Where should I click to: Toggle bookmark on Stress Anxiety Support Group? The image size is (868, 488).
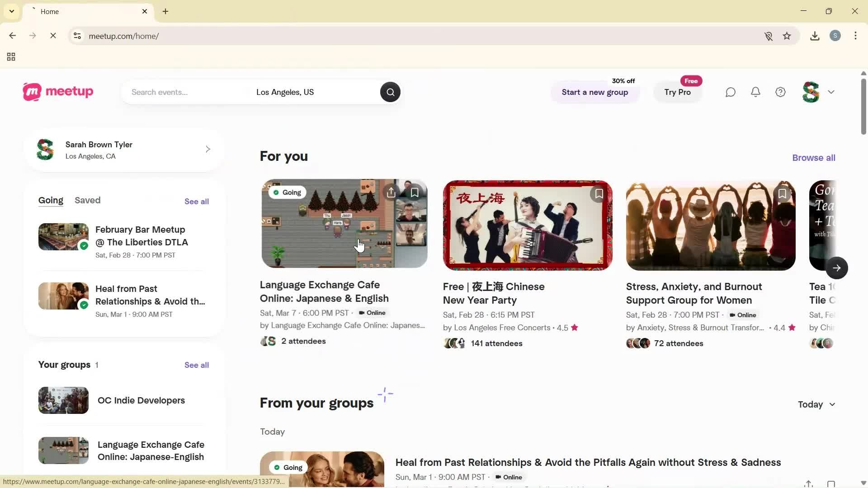point(782,194)
